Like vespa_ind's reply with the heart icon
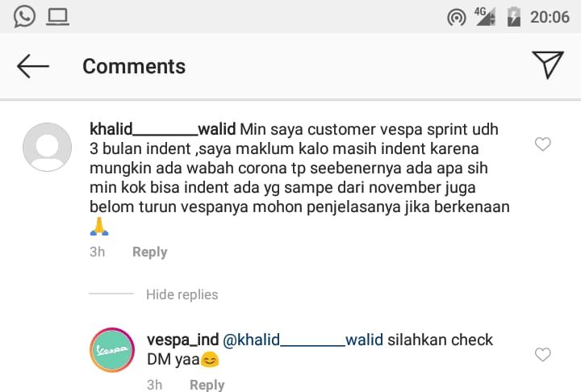This screenshot has width=581, height=392. (542, 355)
